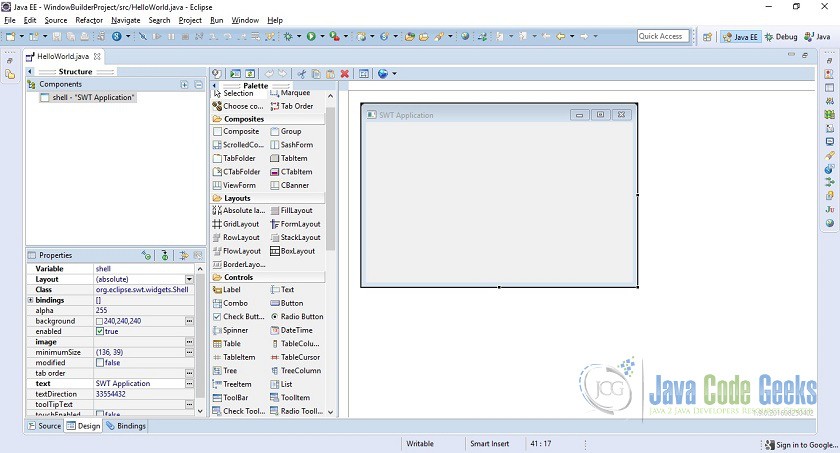Viewport: 840px width, 453px height.
Task: Open the Project menu
Action: pos(190,20)
